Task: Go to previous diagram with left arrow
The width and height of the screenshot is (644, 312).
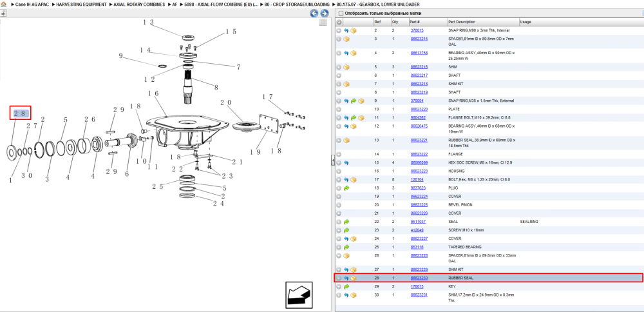Action: click(314, 14)
